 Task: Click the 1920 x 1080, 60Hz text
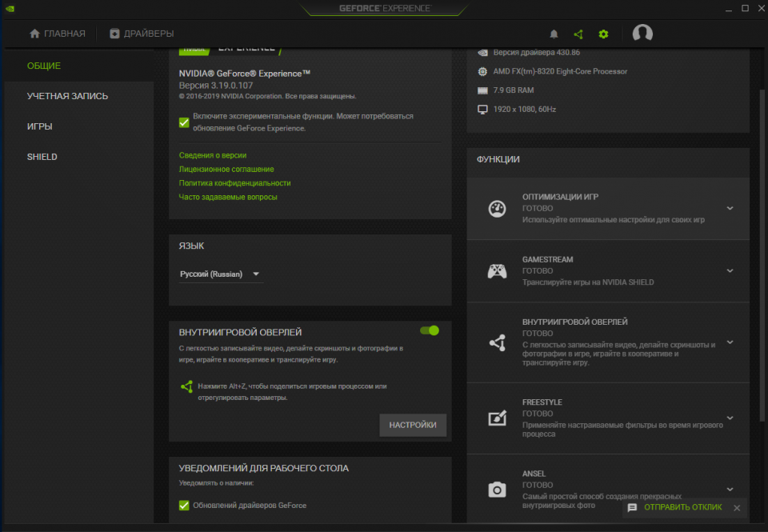coord(525,110)
